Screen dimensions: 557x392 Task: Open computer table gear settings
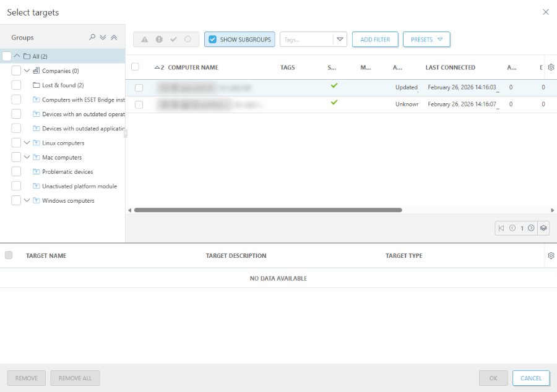click(x=551, y=67)
